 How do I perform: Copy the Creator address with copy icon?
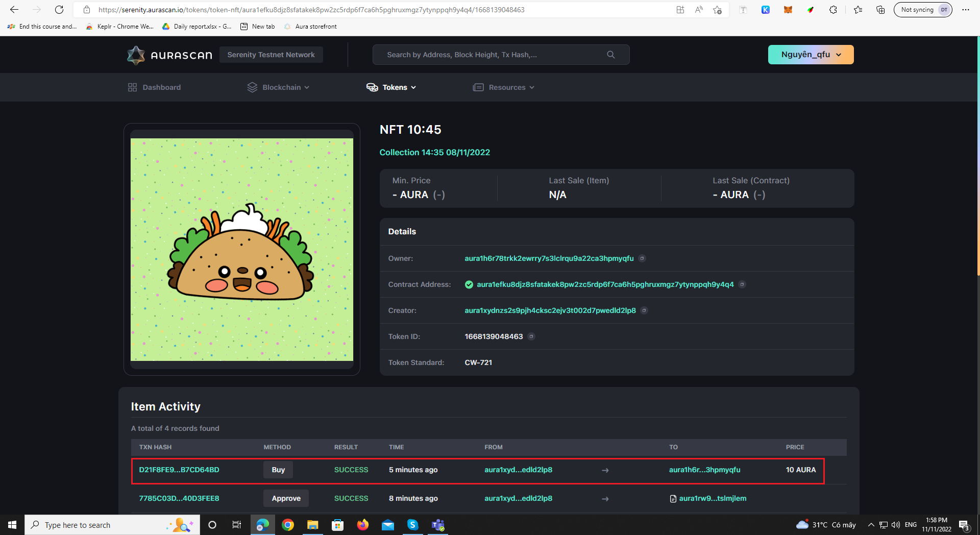644,310
